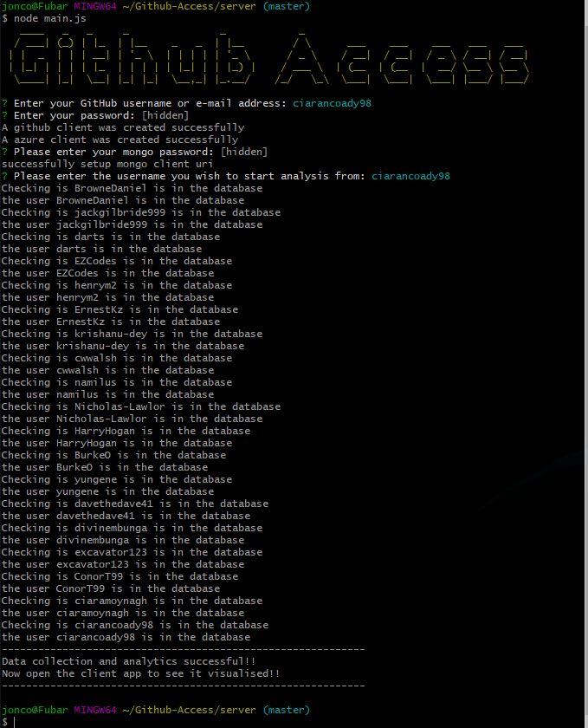
Task: Click analysis-start username 'ciarancoady98' after 'analysis from:'
Action: tap(410, 176)
